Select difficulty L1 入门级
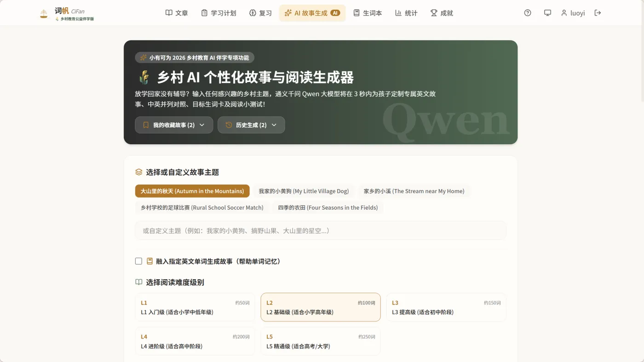 [x=195, y=307]
